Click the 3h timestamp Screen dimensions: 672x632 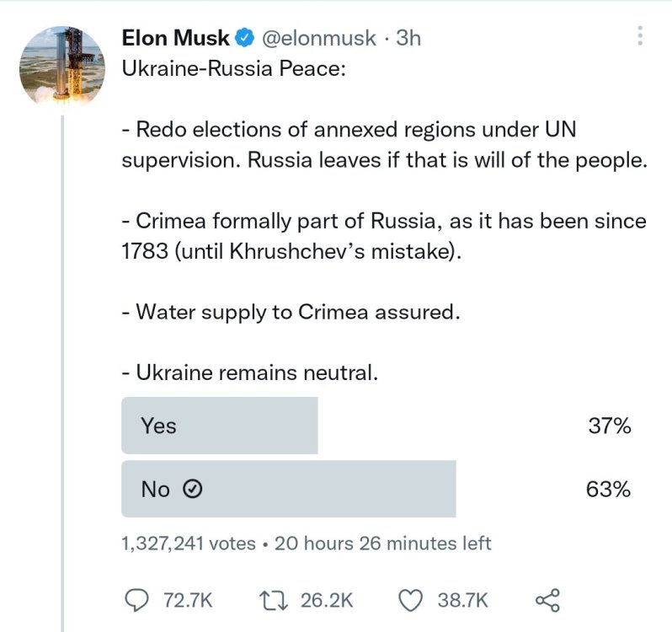(408, 38)
